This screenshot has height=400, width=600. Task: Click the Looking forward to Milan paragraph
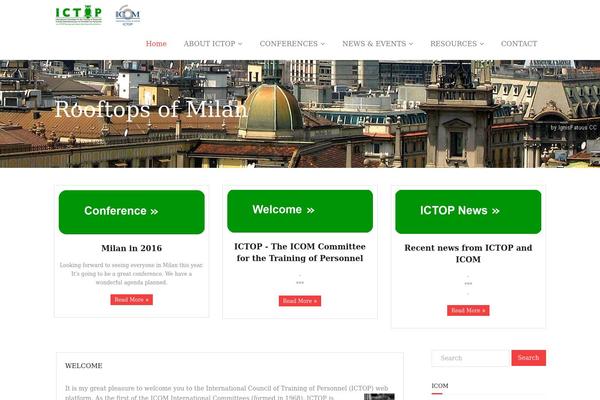(132, 274)
